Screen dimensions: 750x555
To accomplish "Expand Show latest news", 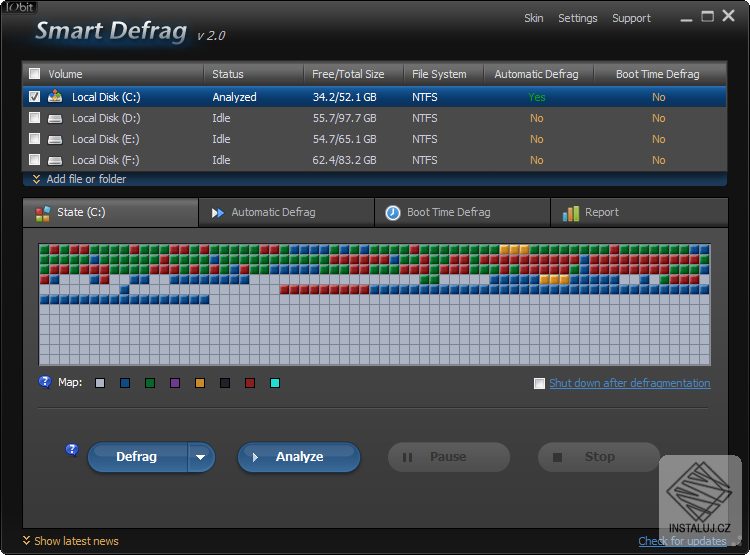I will [71, 541].
